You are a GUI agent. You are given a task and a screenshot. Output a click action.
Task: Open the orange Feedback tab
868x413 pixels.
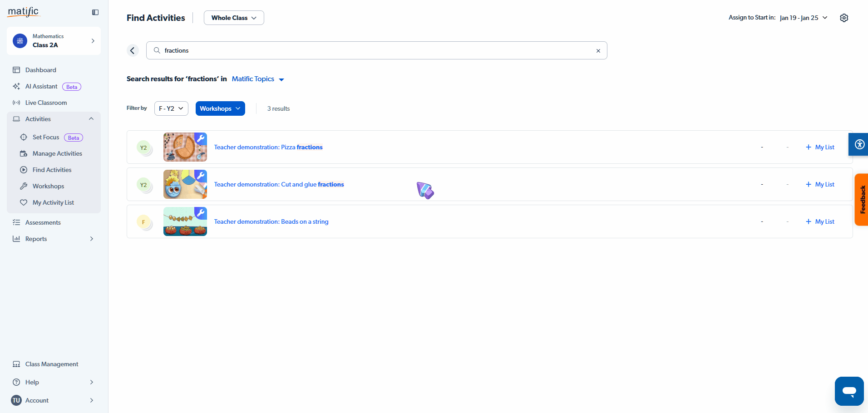point(862,200)
